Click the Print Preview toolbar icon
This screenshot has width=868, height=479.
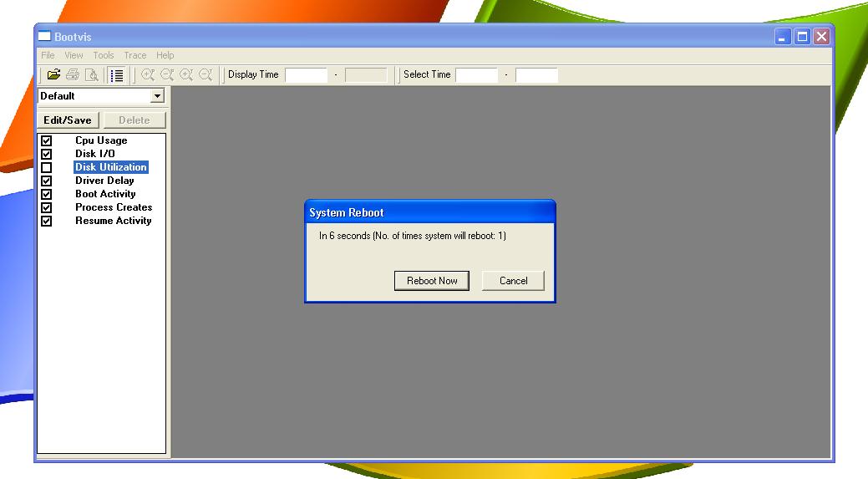point(91,74)
